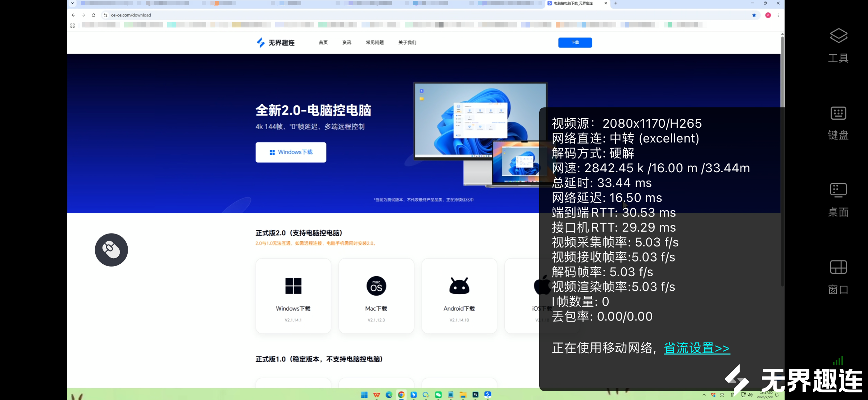This screenshot has height=400, width=868.
Task: View site information icon in address bar
Action: (105, 15)
